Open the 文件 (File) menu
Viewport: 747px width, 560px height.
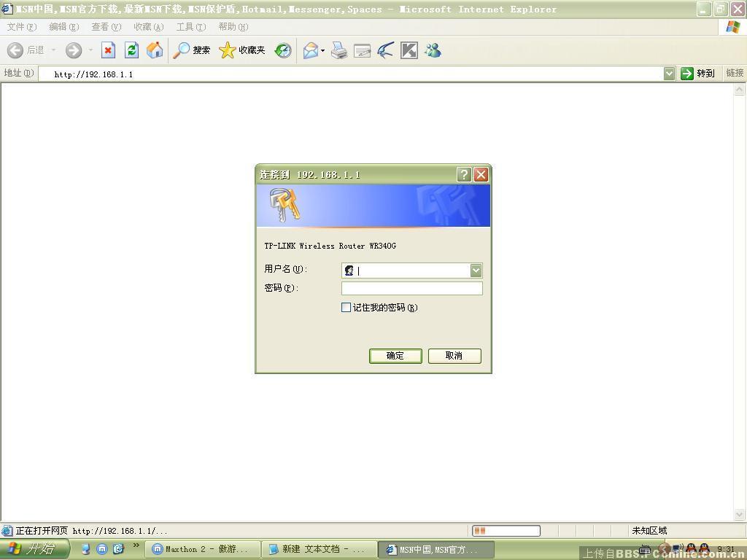point(21,27)
